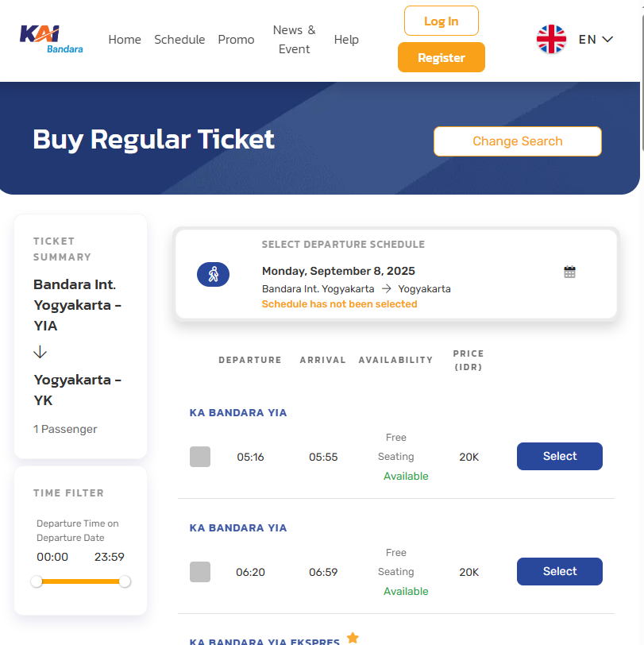Open News & Event page
Screen dimensions: 644x645
click(294, 39)
